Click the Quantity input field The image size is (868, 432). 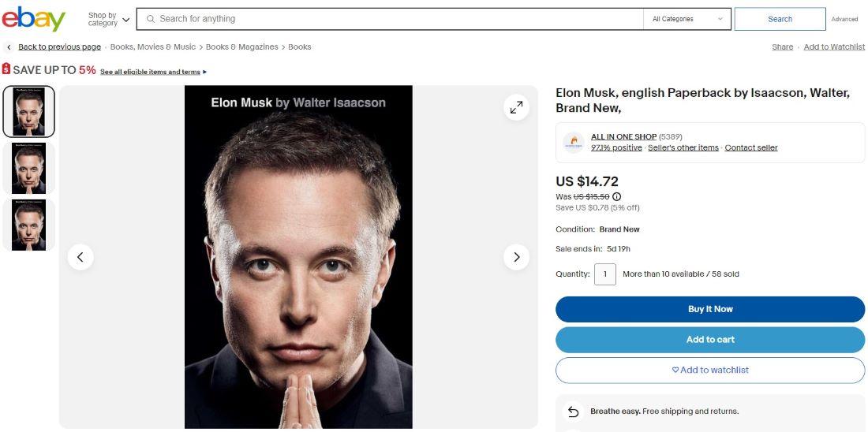point(605,274)
